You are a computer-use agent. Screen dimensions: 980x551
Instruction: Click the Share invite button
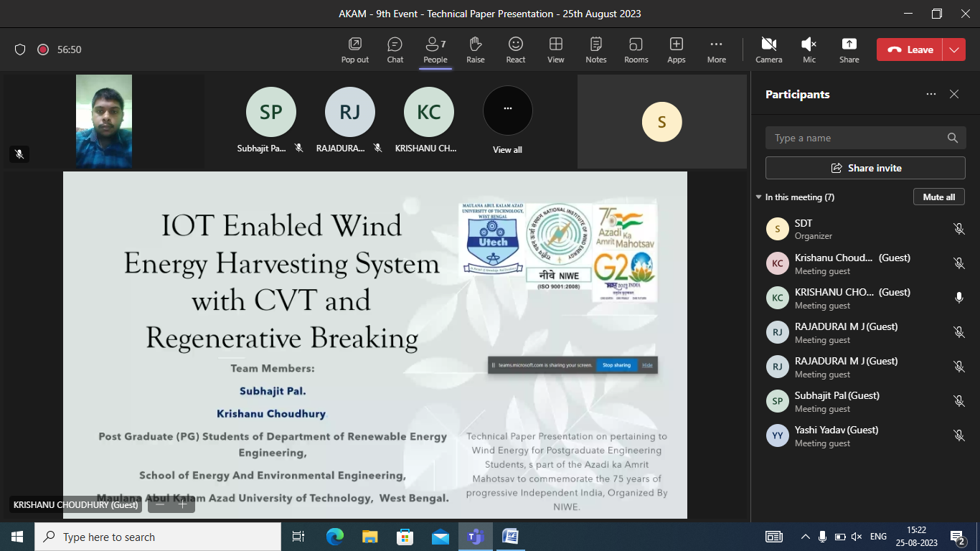865,168
